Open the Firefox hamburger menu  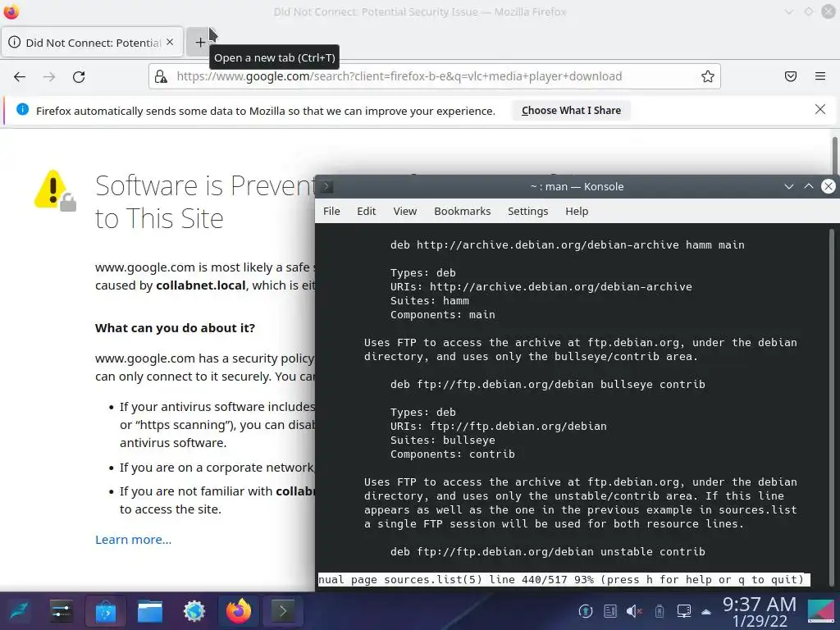pos(820,76)
